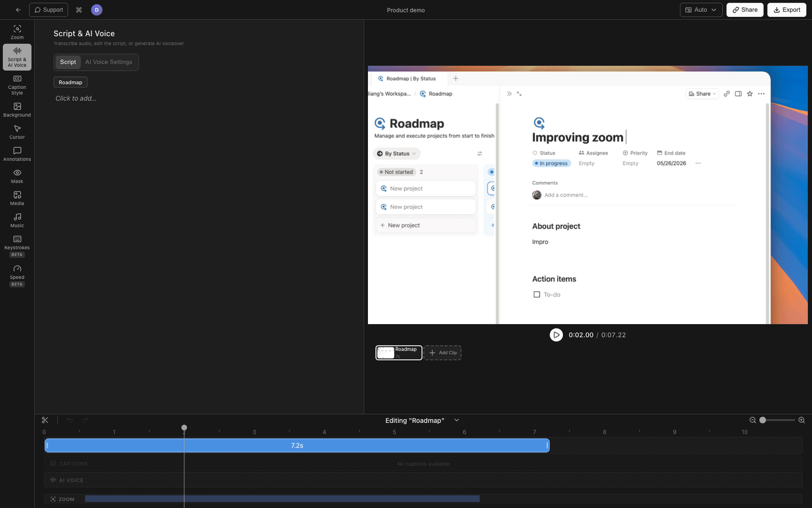Select Script & AI Voice sidebar tool
Viewport: 812px width, 508px height.
tap(17, 57)
